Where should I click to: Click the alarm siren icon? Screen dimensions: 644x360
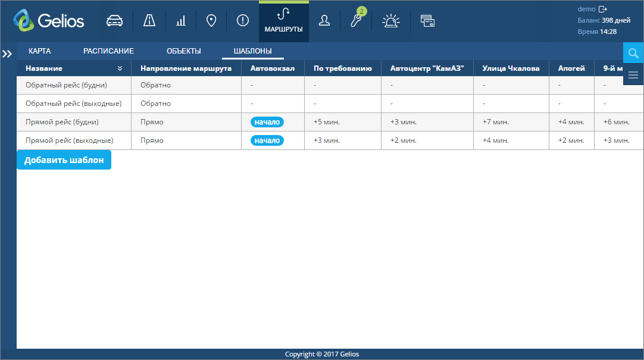[x=390, y=21]
